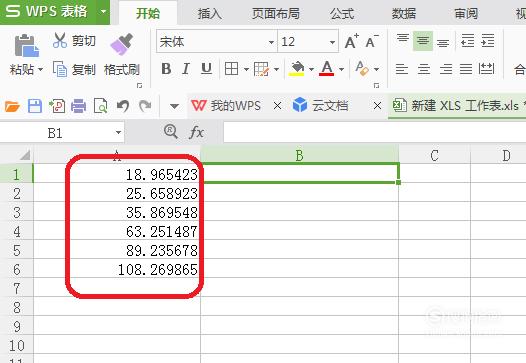Click the export to PDF icon
This screenshot has height=363, width=526.
pyautogui.click(x=57, y=106)
